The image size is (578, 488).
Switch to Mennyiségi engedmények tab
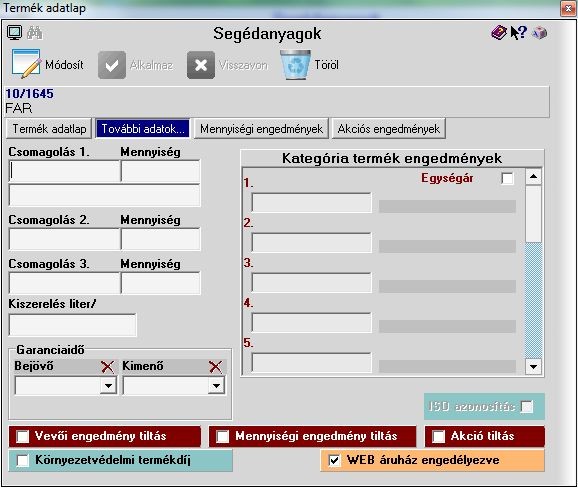click(x=261, y=129)
